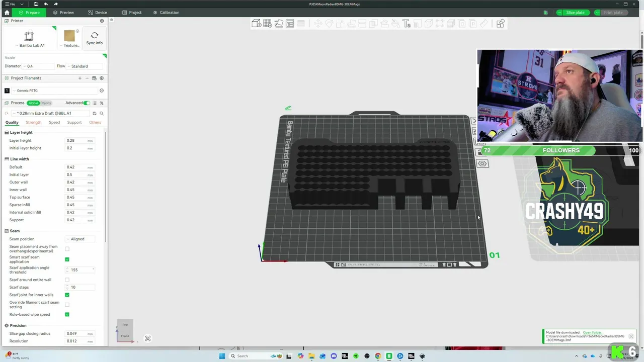The width and height of the screenshot is (644, 362).
Task: Enable seam placement away from overhangs
Action: [x=67, y=249]
